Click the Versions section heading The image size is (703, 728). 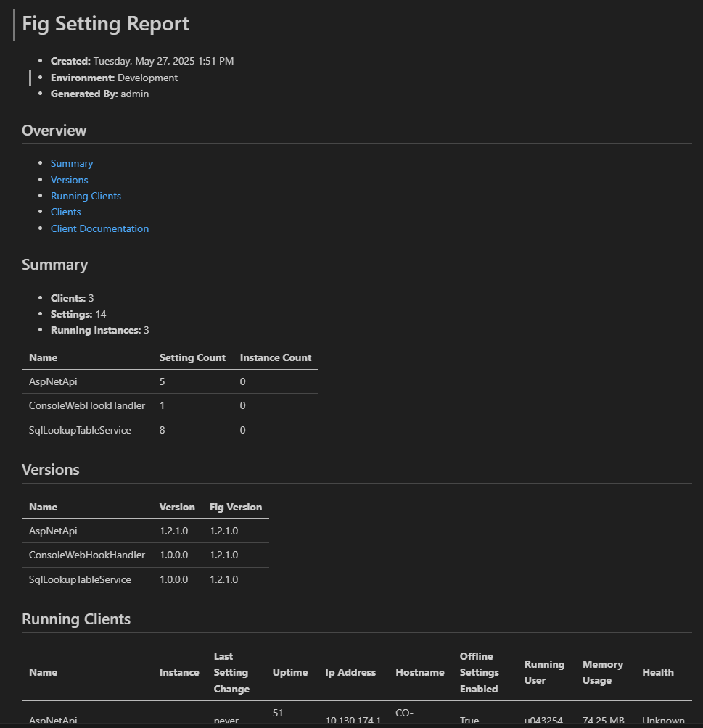[50, 470]
